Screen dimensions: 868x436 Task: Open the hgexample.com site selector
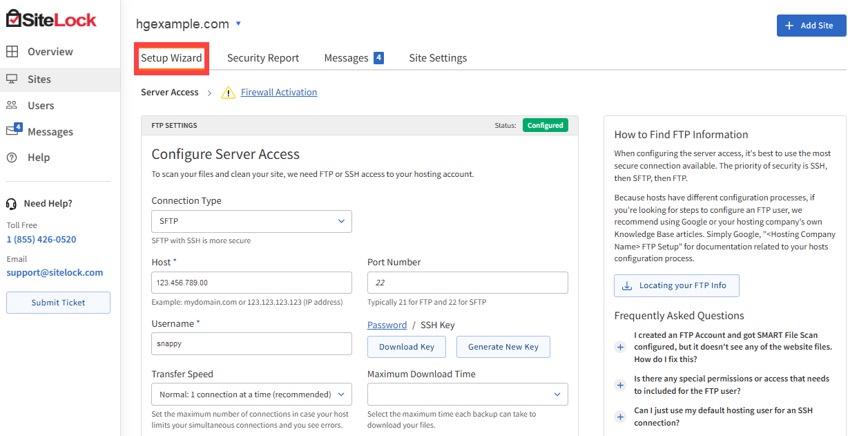[239, 23]
